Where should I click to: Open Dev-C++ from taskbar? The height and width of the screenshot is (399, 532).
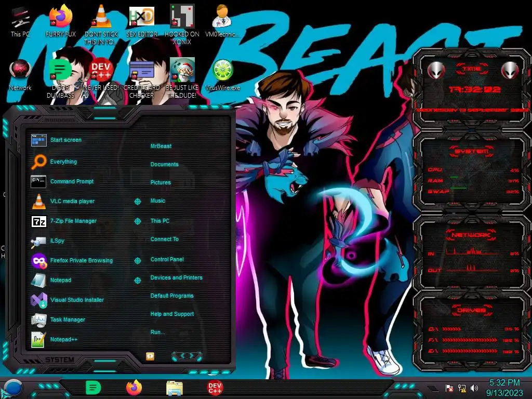[215, 388]
